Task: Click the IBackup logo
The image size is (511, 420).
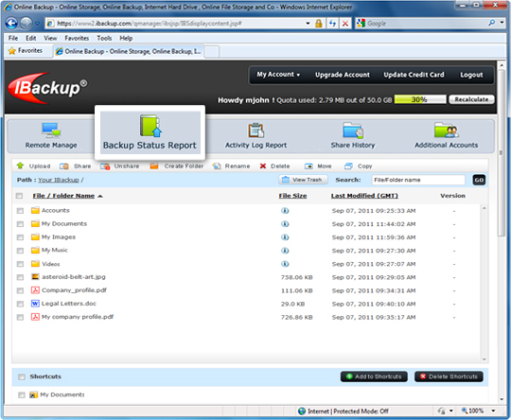Action: [x=47, y=88]
